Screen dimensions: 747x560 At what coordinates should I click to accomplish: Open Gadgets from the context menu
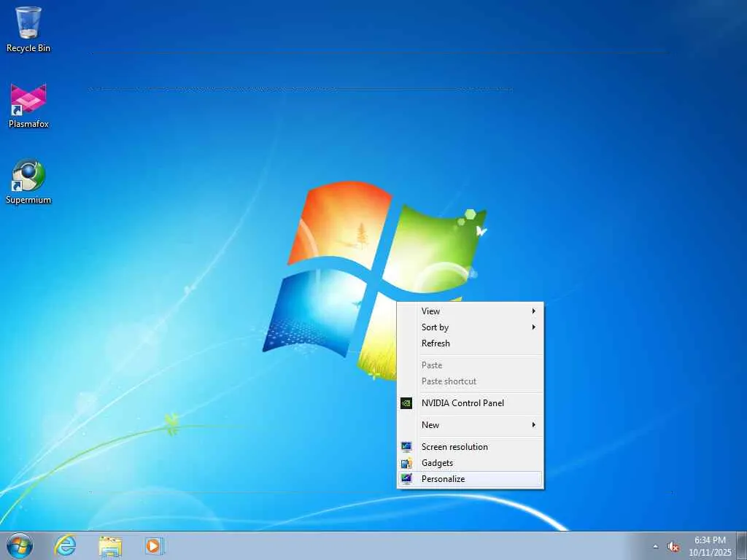[x=471, y=463]
